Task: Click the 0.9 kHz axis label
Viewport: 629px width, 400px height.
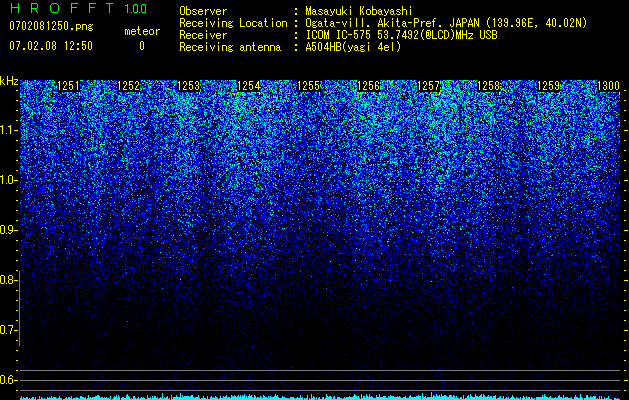Action: pyautogui.click(x=7, y=230)
